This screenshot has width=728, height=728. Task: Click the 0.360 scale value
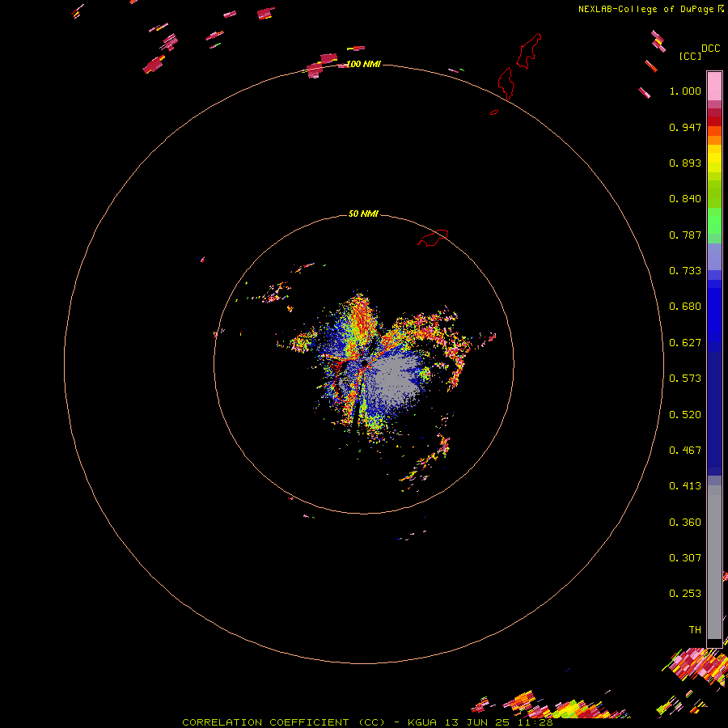point(685,523)
